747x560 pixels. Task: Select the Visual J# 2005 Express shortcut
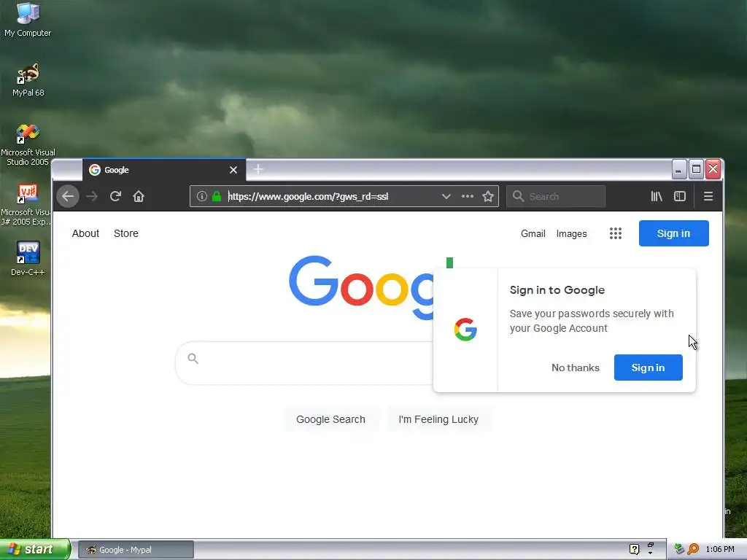26,205
